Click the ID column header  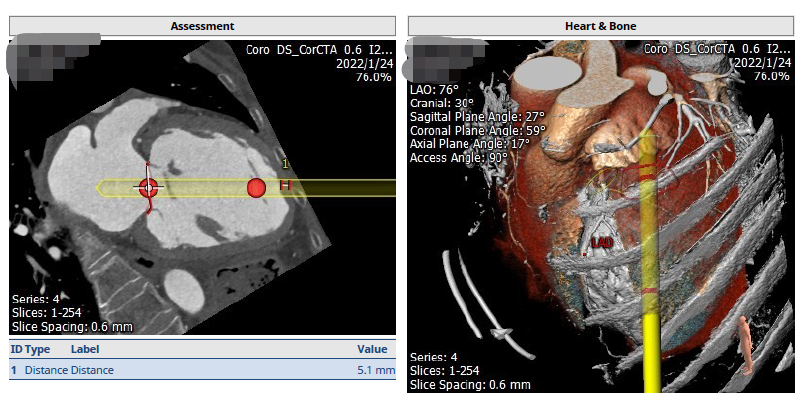click(15, 349)
